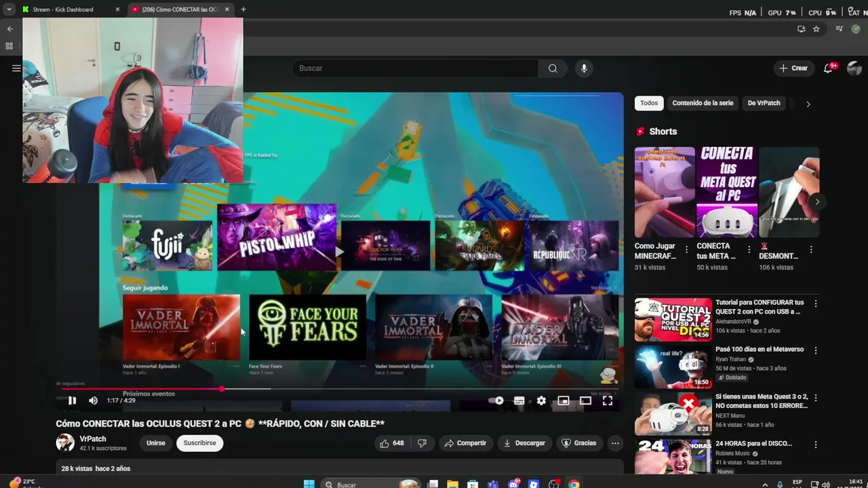Open the Como Jugar MINECRAFT short
This screenshot has width=868, height=488.
point(665,192)
